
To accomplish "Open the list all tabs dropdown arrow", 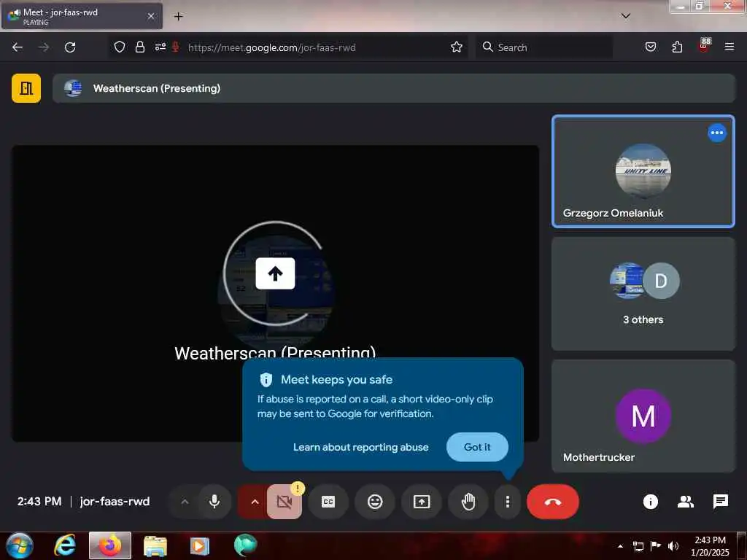I will point(626,16).
